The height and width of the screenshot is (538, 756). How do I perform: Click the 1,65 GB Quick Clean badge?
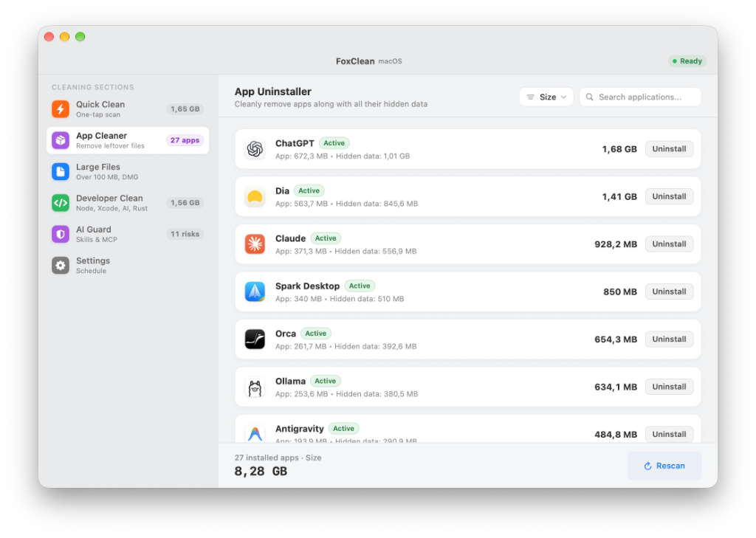coord(185,109)
